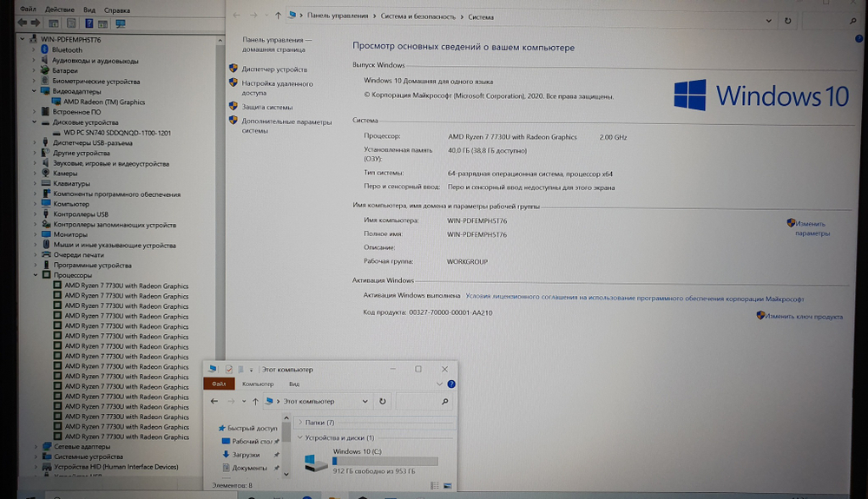This screenshot has width=868, height=499.
Task: Click the Explorer search box
Action: coord(423,402)
